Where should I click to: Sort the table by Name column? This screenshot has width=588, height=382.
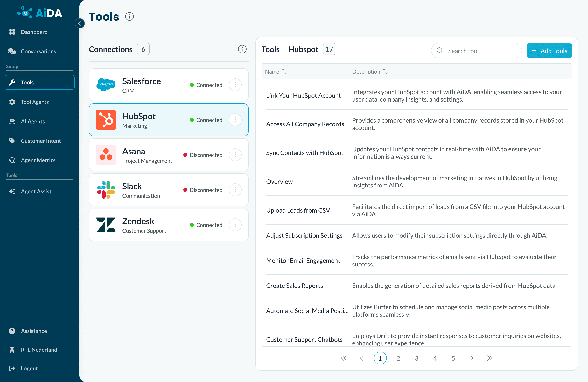pos(284,71)
